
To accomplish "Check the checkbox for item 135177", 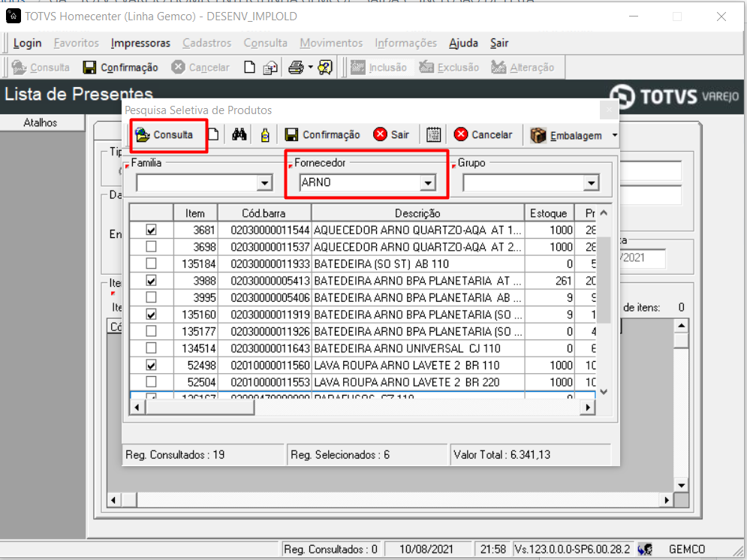I will coord(151,331).
